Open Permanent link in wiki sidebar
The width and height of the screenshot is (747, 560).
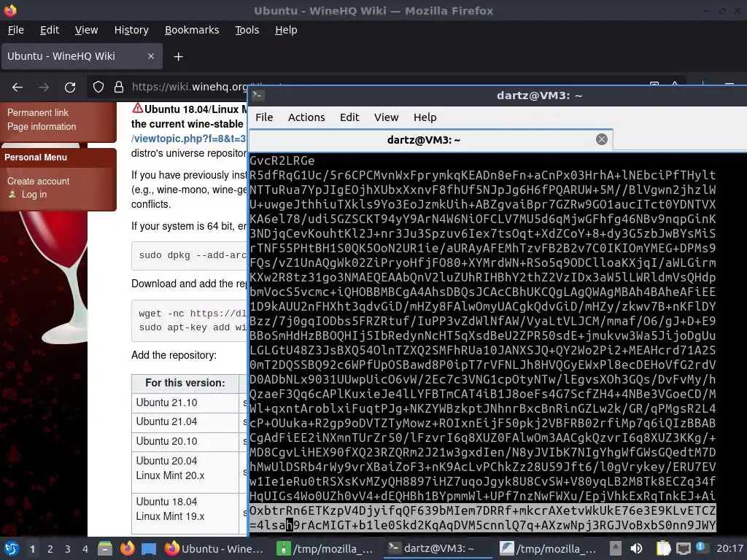tap(38, 113)
